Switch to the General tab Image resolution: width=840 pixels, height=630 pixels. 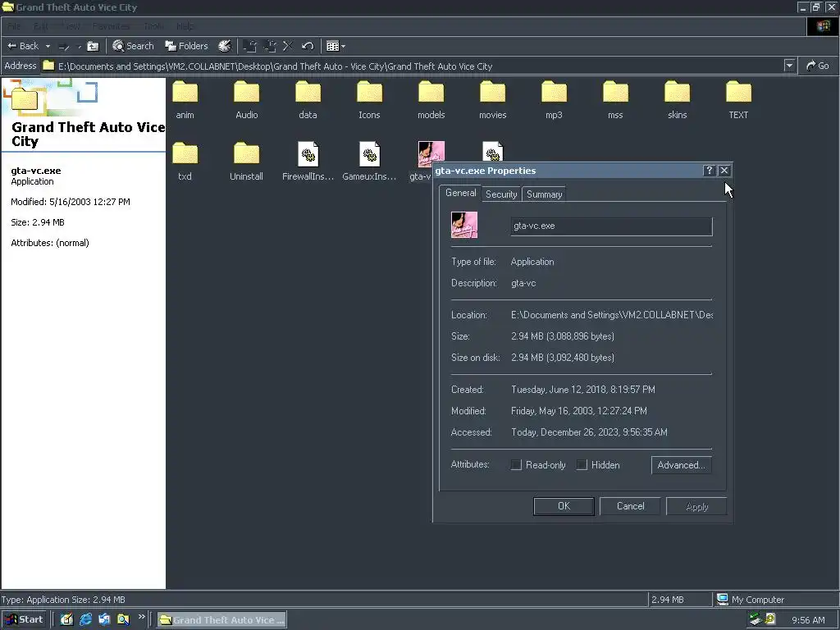(461, 193)
